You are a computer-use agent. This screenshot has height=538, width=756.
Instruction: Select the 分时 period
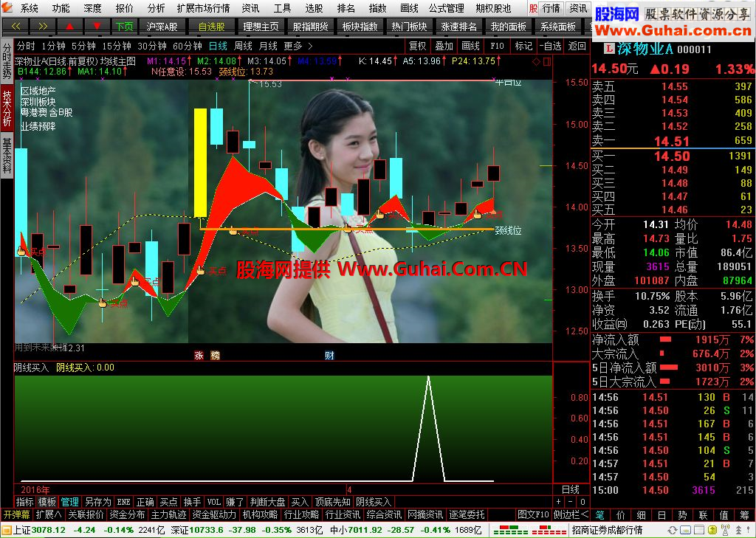coord(26,46)
